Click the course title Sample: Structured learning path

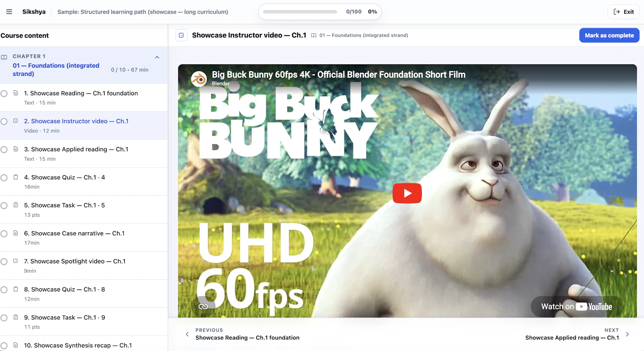142,12
